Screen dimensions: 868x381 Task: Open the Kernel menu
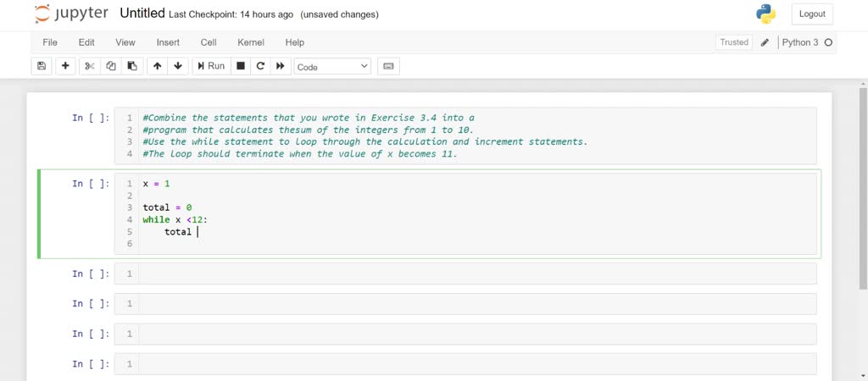[251, 42]
